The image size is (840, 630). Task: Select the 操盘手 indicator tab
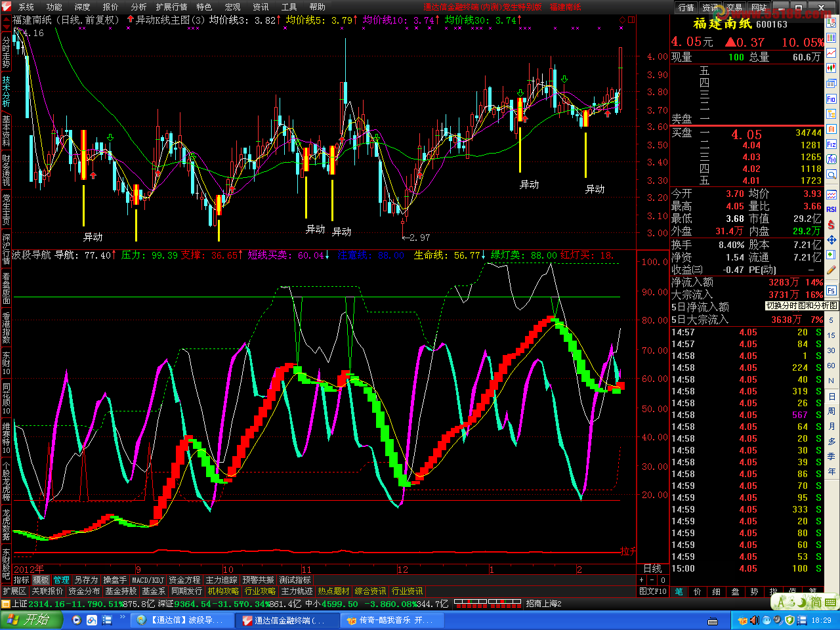point(115,580)
